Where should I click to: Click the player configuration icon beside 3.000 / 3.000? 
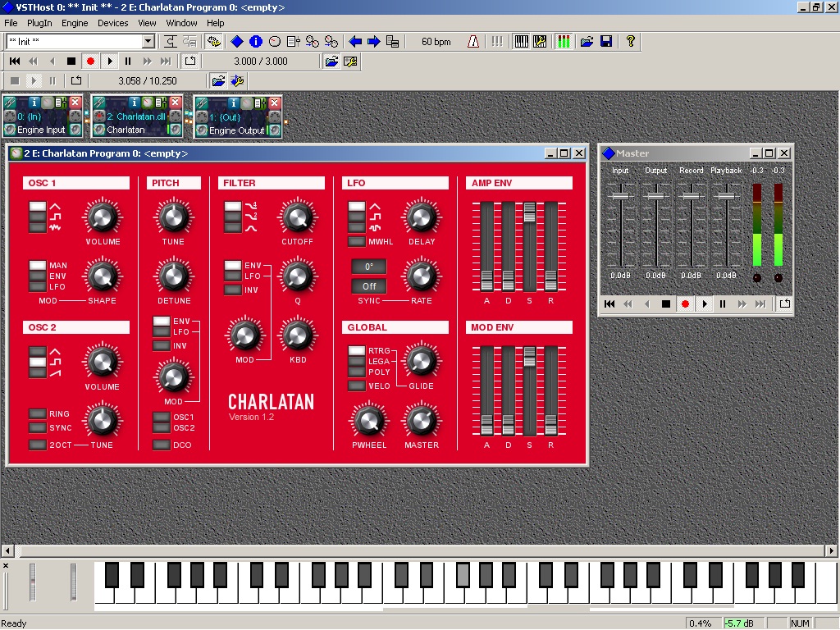350,61
